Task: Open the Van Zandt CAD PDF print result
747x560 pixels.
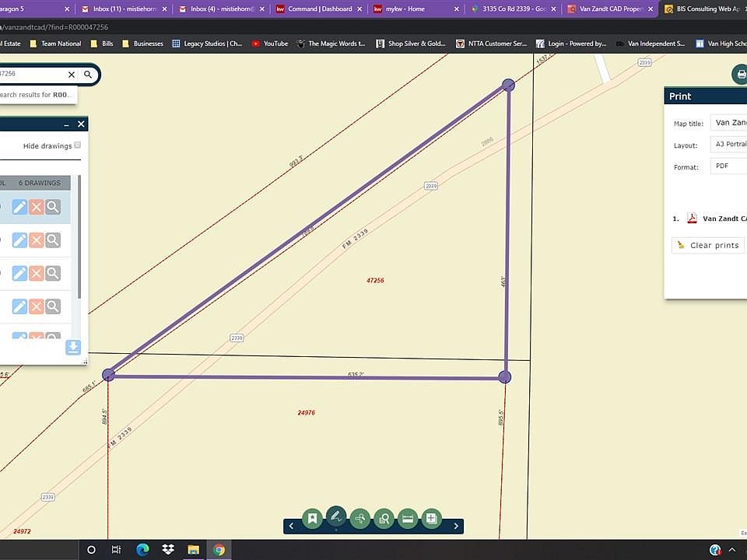Action: pos(724,219)
